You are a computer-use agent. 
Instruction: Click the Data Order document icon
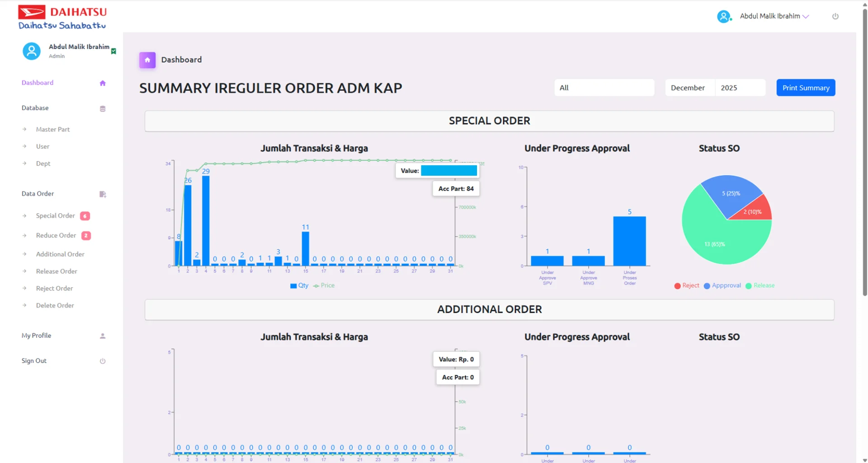tap(103, 194)
